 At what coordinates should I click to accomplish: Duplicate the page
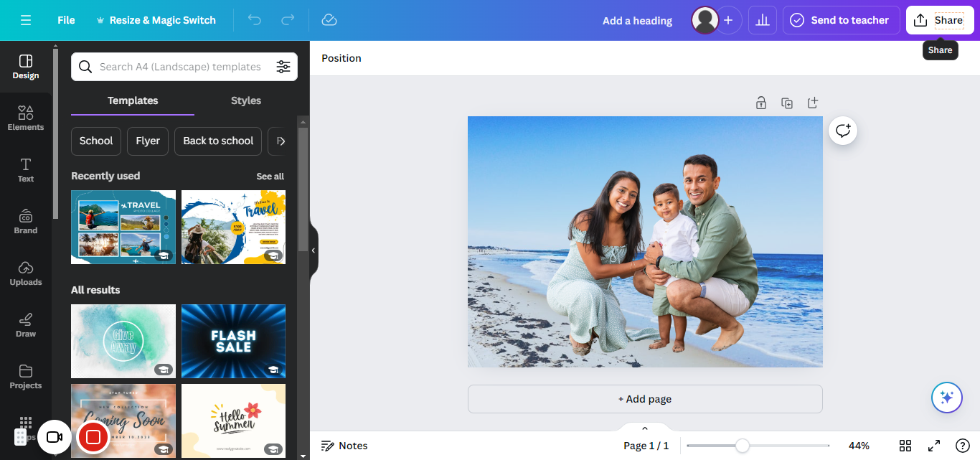[787, 103]
